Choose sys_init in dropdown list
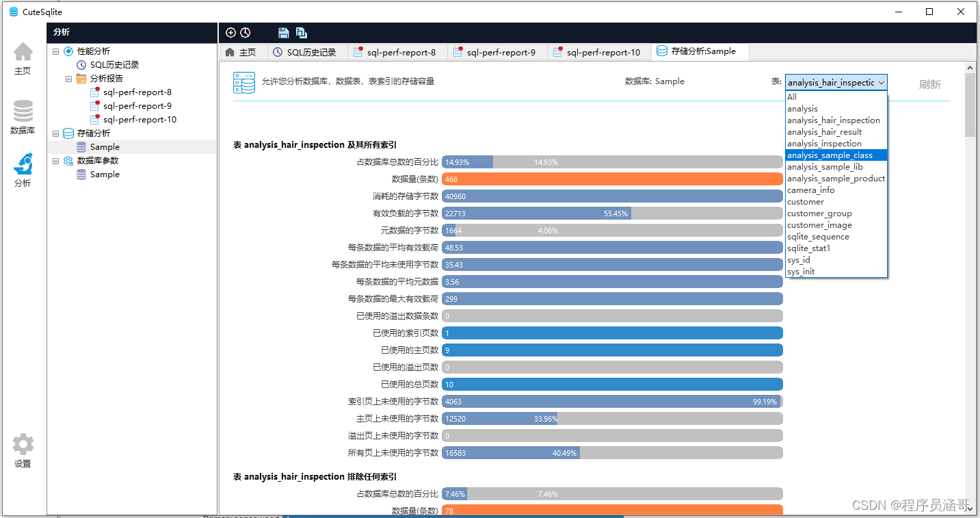Viewport: 980px width, 518px height. [836, 272]
